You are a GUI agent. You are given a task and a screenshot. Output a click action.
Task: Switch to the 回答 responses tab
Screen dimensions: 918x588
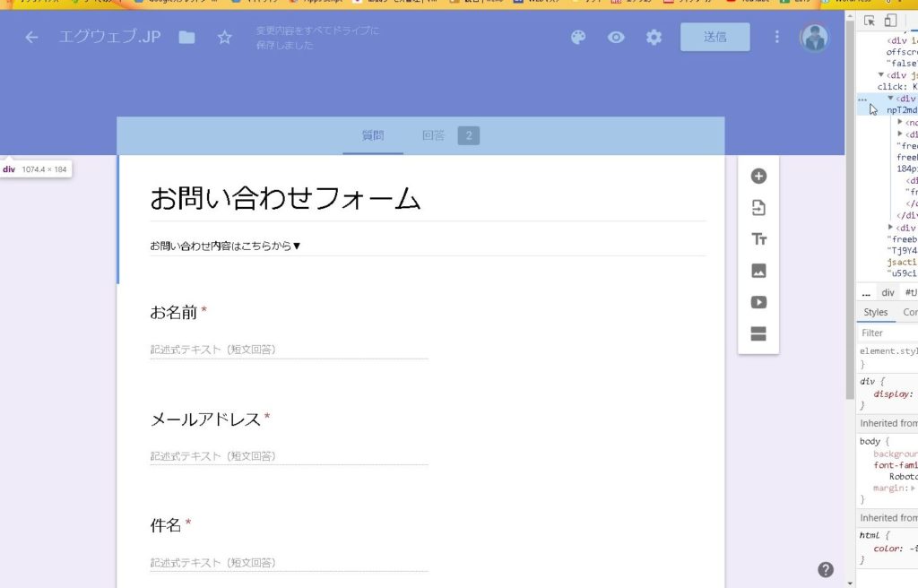pyautogui.click(x=434, y=136)
